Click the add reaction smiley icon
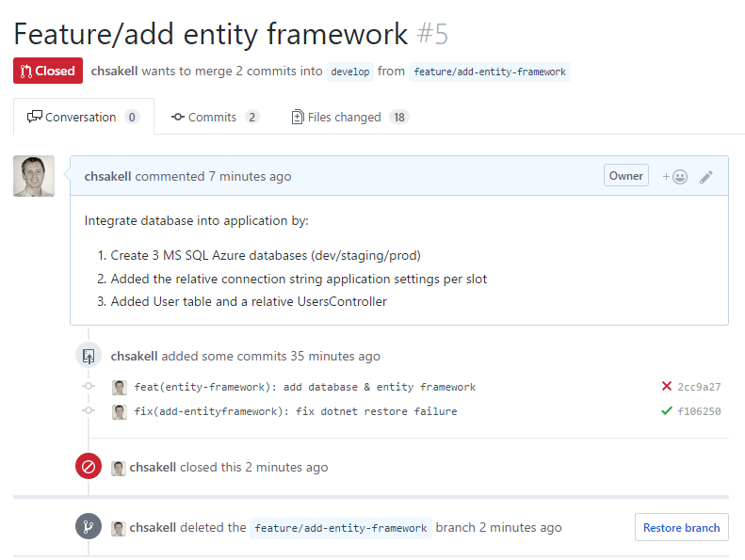745x560 pixels. [674, 176]
